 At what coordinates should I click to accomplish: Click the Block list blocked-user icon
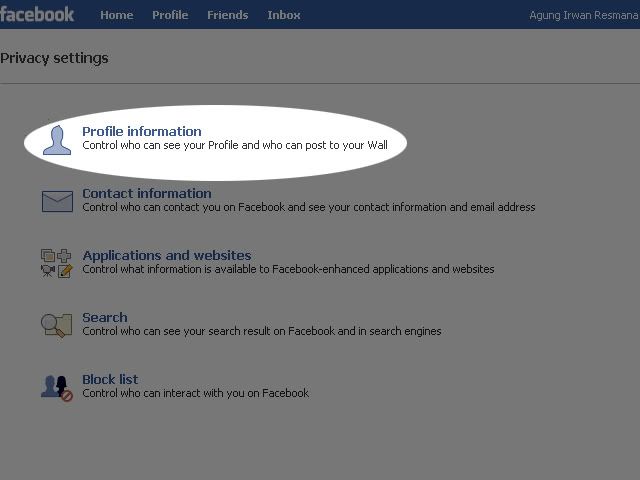point(57,387)
